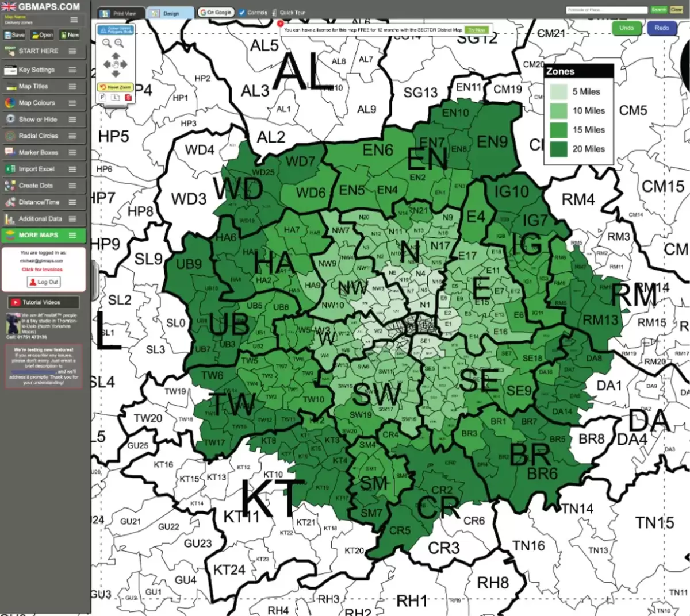Switch to the Design tab
This screenshot has height=616, width=690.
[171, 13]
